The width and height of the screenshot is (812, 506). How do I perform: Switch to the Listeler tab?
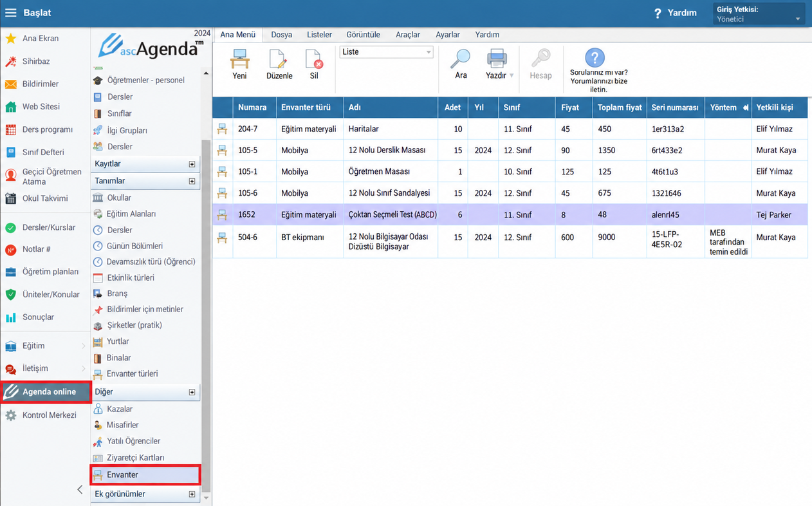click(x=319, y=35)
